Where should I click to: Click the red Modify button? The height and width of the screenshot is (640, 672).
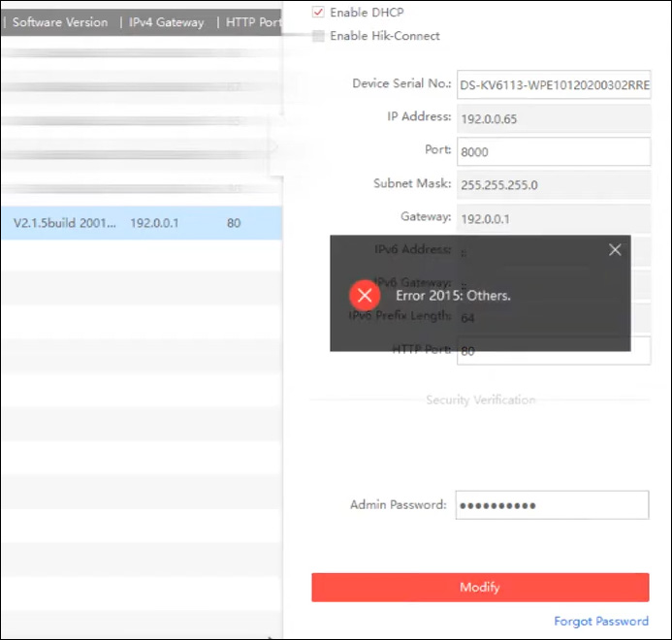(480, 588)
